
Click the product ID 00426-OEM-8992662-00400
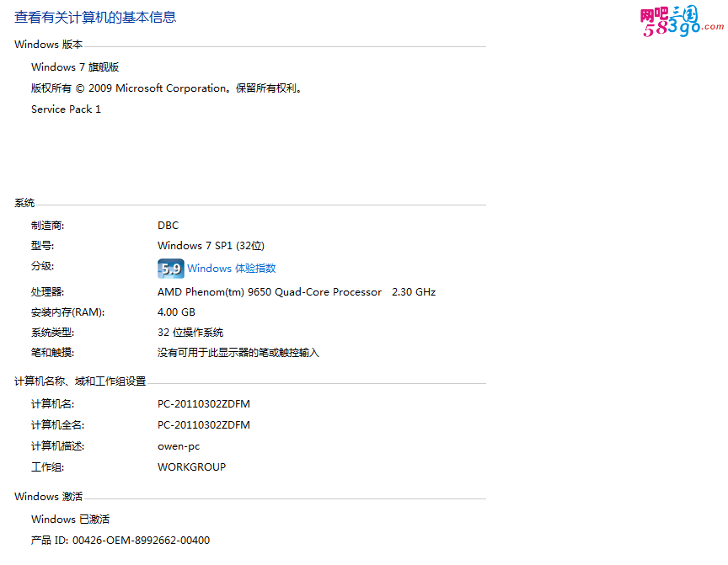click(120, 541)
